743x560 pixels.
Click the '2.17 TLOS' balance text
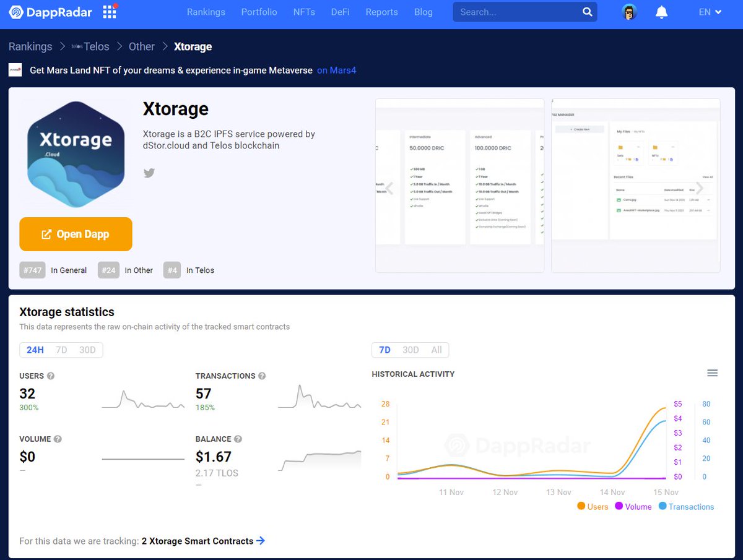pos(217,473)
